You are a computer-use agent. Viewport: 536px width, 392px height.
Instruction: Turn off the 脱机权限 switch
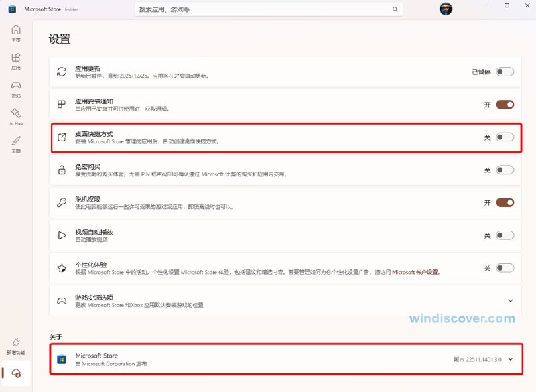pyautogui.click(x=505, y=202)
